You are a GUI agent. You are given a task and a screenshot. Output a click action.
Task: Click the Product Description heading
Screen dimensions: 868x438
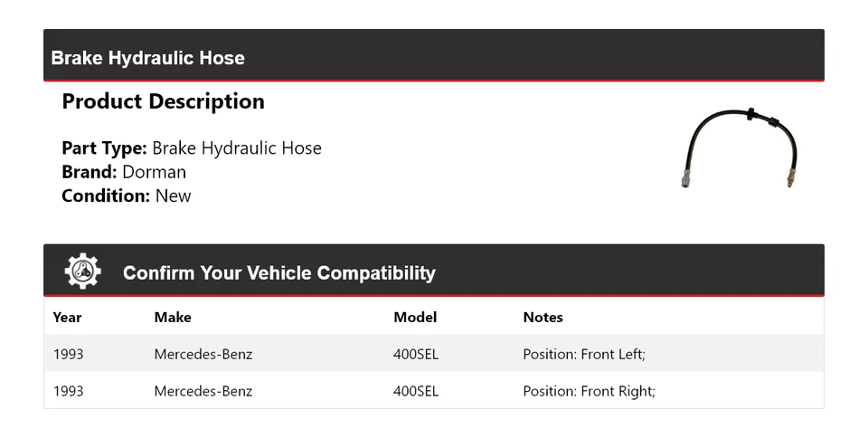(163, 101)
